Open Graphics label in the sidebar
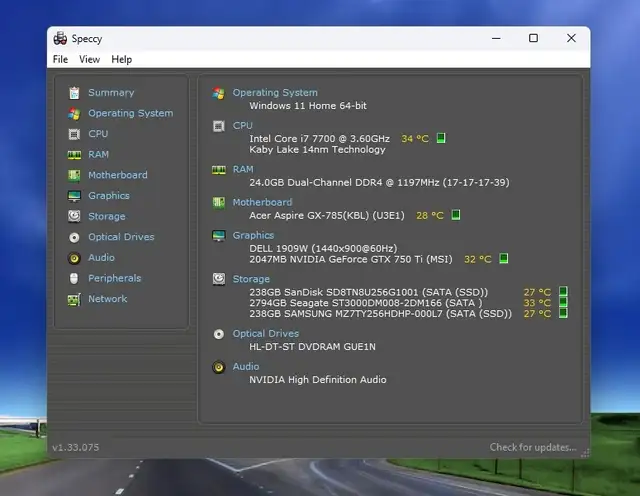 pos(109,196)
